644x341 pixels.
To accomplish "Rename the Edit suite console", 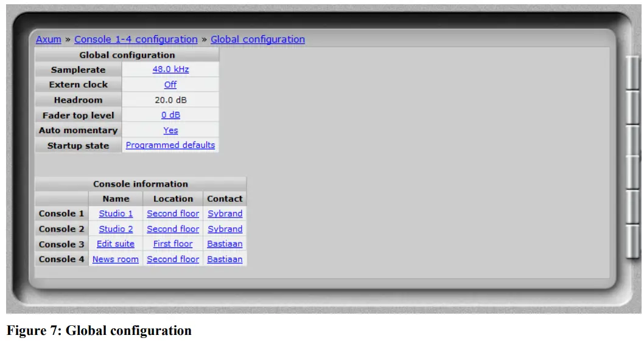I will [x=116, y=244].
